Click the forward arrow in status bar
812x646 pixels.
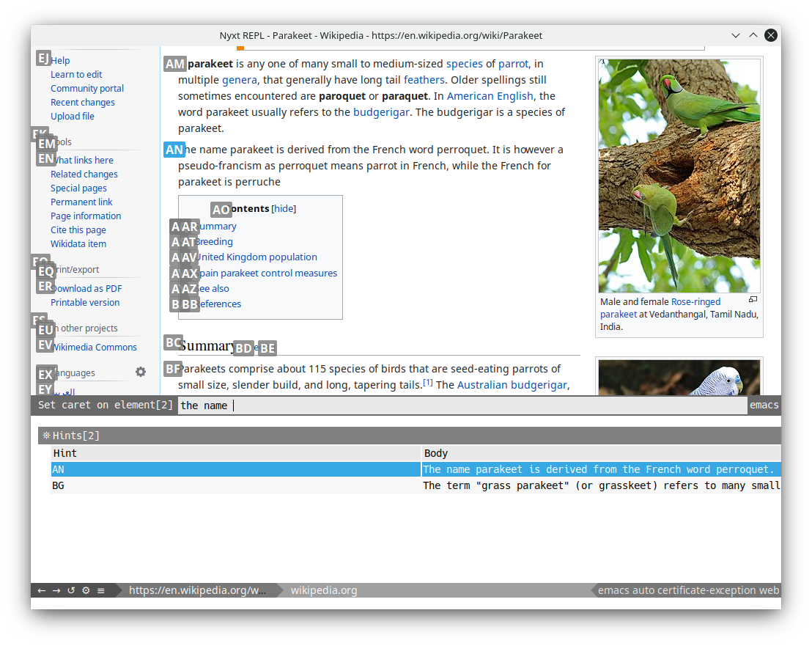pyautogui.click(x=56, y=590)
